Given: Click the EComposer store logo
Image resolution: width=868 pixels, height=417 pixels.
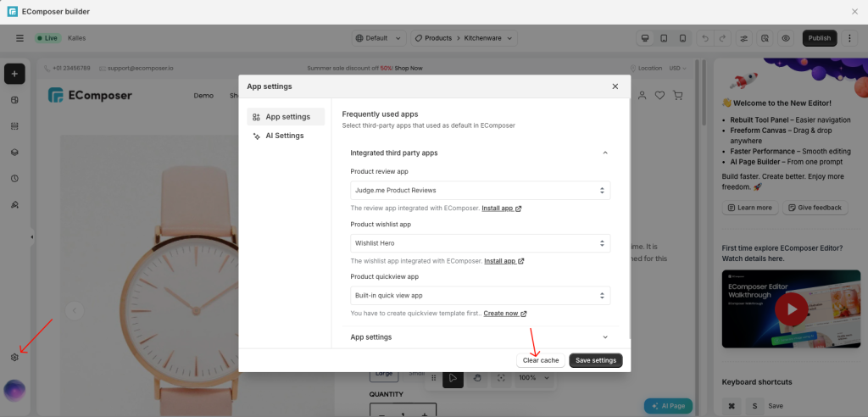Looking at the screenshot, I should [x=90, y=95].
